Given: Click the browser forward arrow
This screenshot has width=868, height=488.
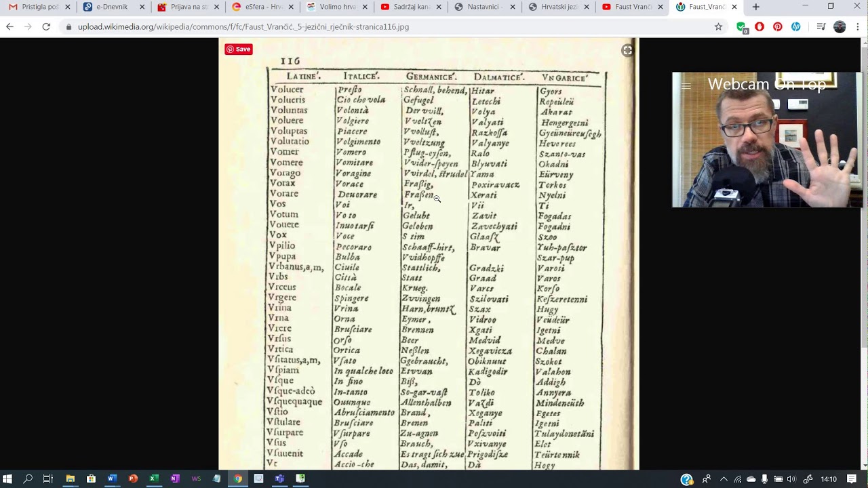Looking at the screenshot, I should point(28,26).
